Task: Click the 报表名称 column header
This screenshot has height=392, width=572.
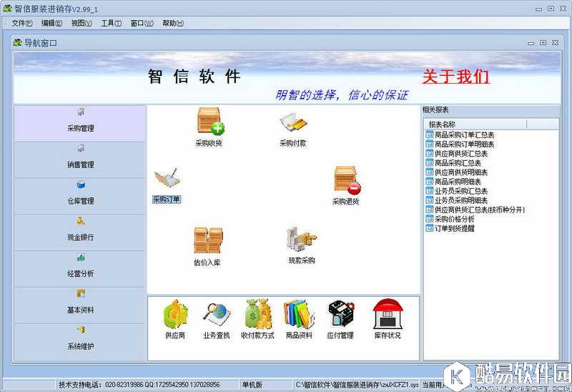Action: 475,124
